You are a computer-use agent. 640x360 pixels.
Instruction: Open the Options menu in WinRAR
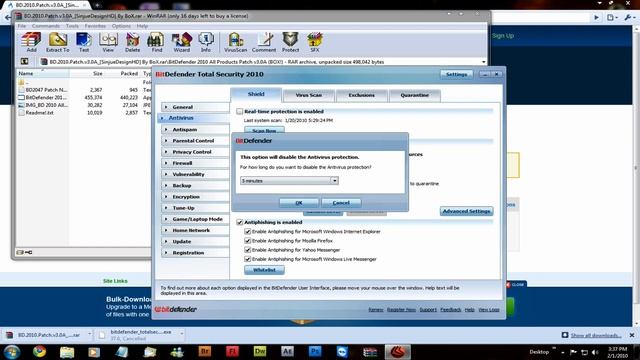pos(121,26)
